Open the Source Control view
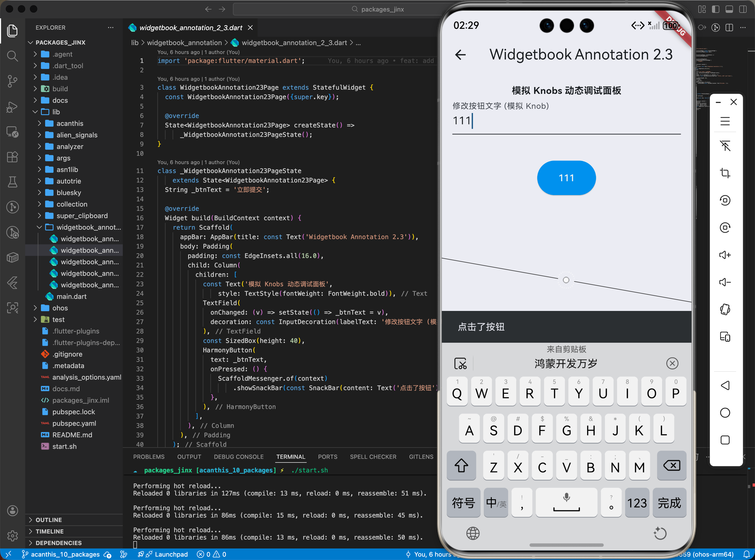The width and height of the screenshot is (755, 560). coord(13,81)
